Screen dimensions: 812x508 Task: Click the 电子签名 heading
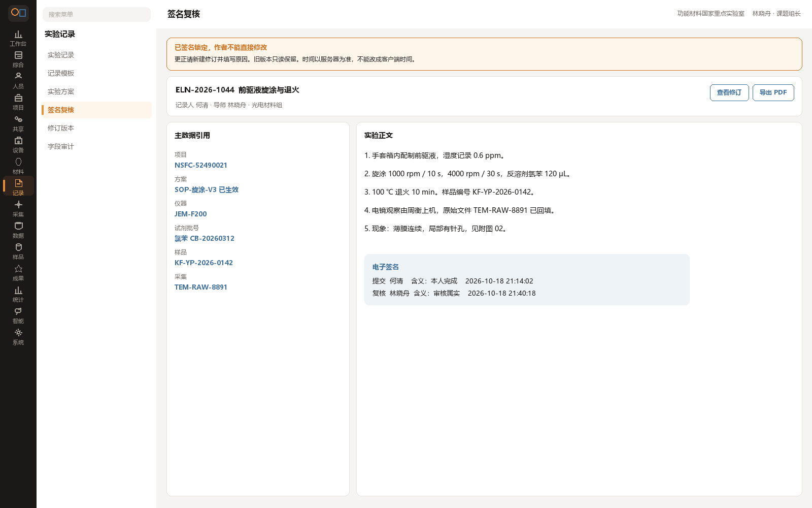pos(386,267)
